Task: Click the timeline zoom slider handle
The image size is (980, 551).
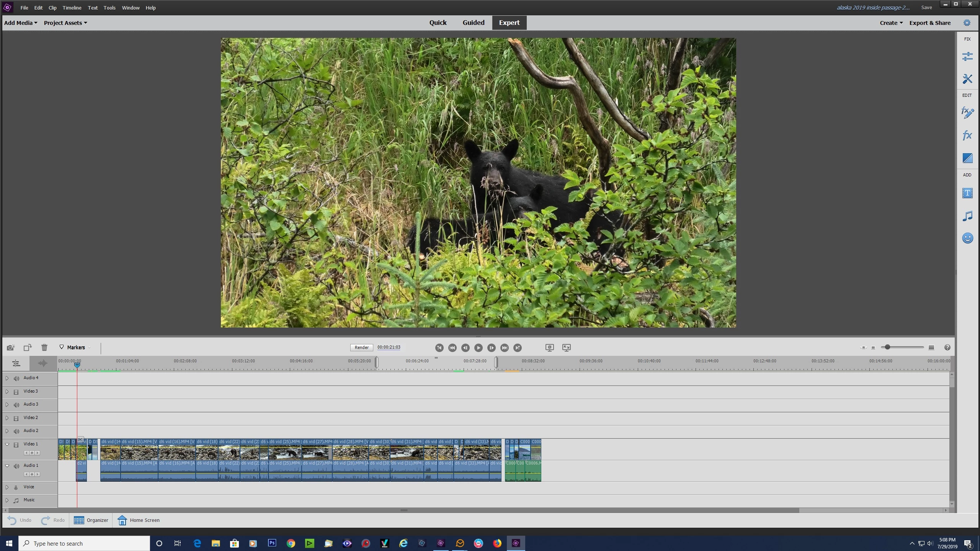Action: 887,347
